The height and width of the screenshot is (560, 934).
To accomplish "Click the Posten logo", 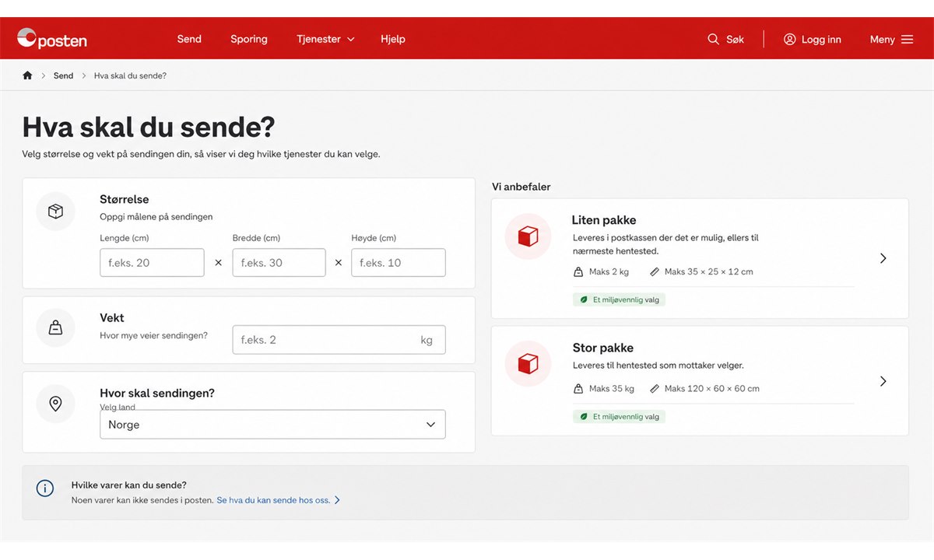I will (52, 39).
